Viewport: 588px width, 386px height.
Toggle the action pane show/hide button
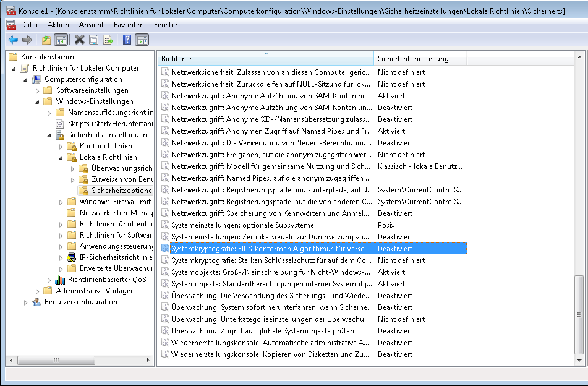coord(142,40)
